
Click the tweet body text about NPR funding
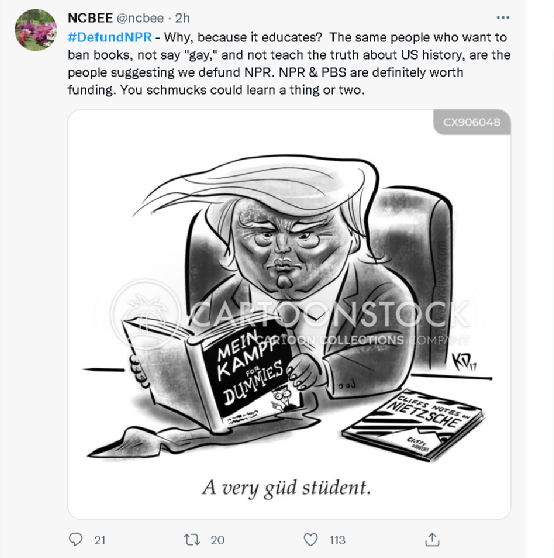coord(289,63)
